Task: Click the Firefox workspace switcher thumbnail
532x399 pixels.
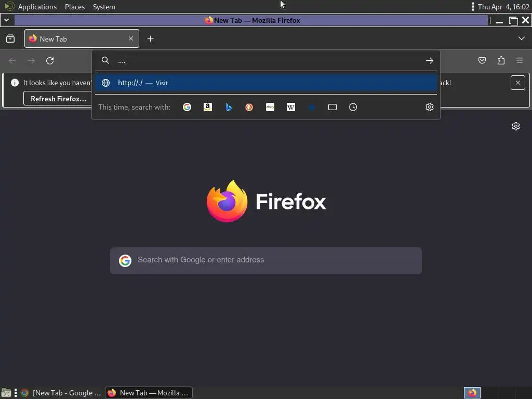Action: [x=472, y=393]
